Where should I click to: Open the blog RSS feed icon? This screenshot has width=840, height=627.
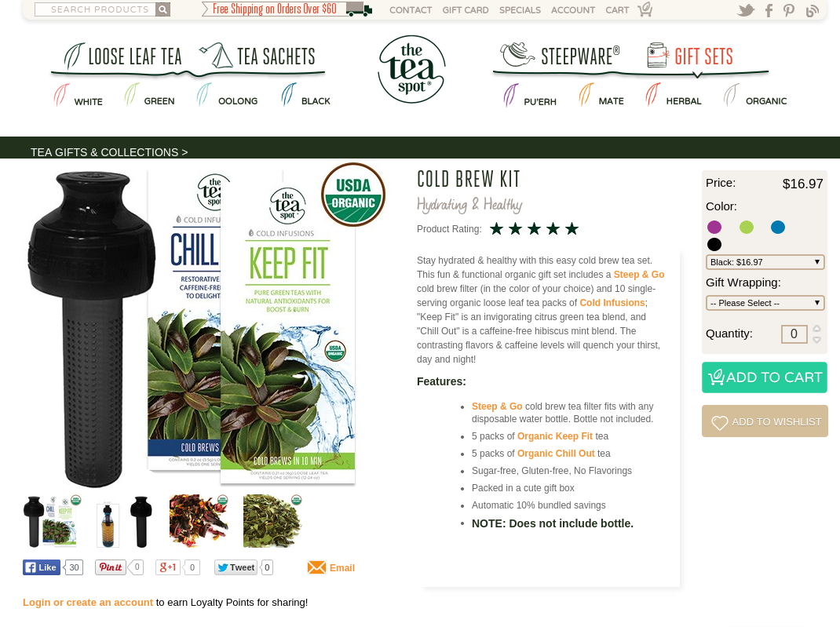[x=813, y=10]
